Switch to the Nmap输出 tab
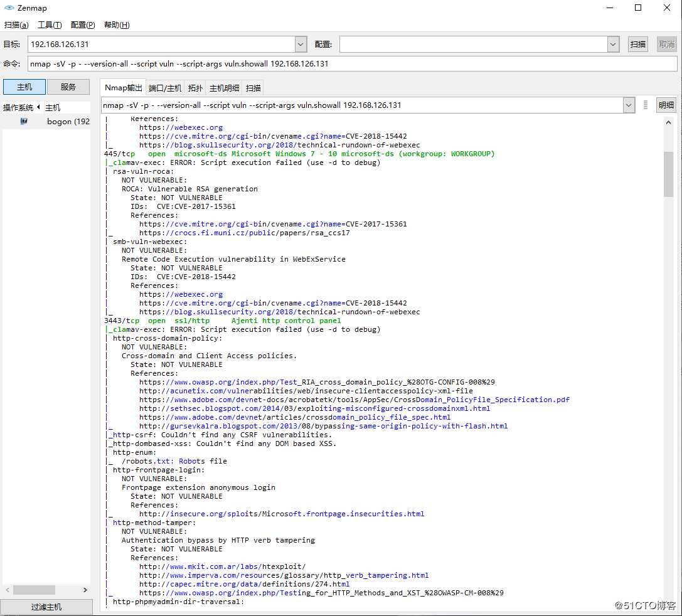The width and height of the screenshot is (682, 616). pyautogui.click(x=124, y=88)
